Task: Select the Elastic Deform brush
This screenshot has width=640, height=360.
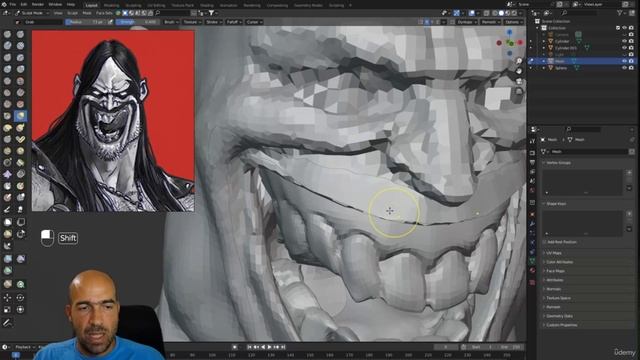Action: pyautogui.click(x=7, y=128)
